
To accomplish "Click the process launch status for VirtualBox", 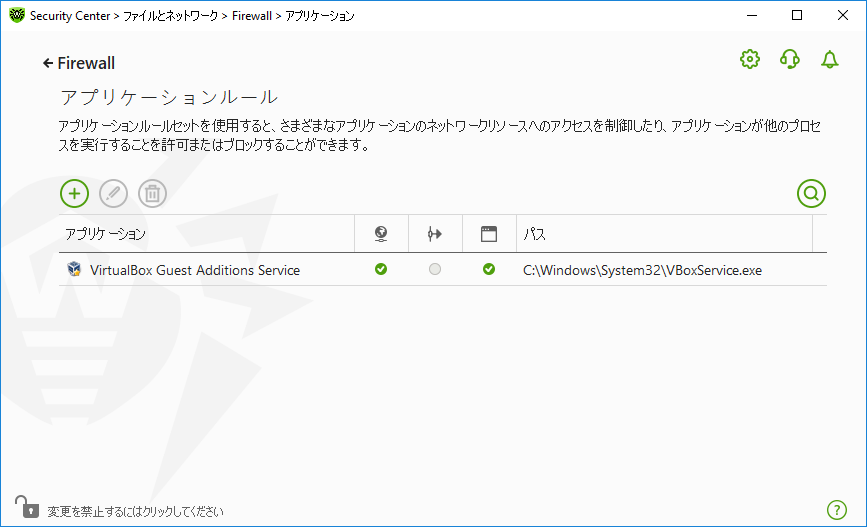I will click(x=489, y=269).
